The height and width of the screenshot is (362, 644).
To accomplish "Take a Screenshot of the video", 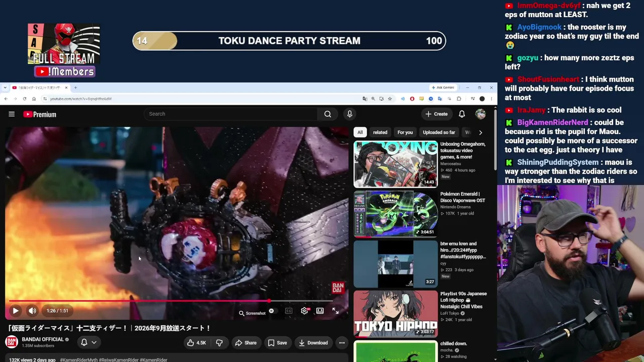I will (x=252, y=313).
